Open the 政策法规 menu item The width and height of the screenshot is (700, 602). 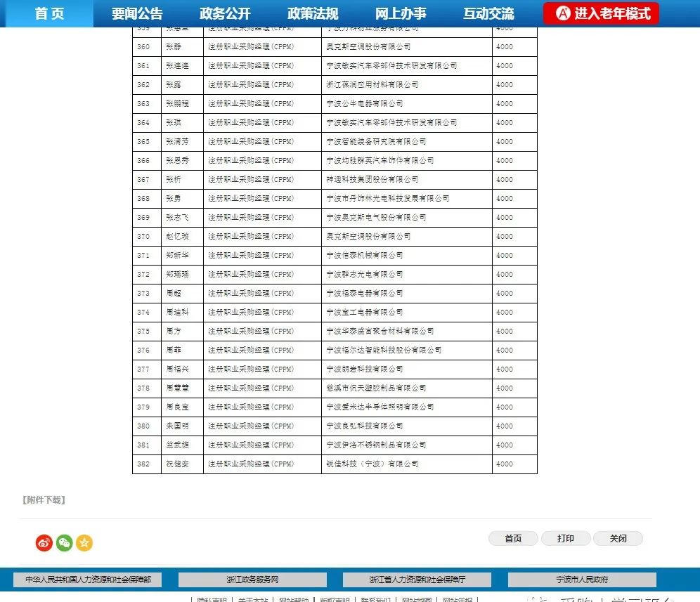[x=313, y=13]
